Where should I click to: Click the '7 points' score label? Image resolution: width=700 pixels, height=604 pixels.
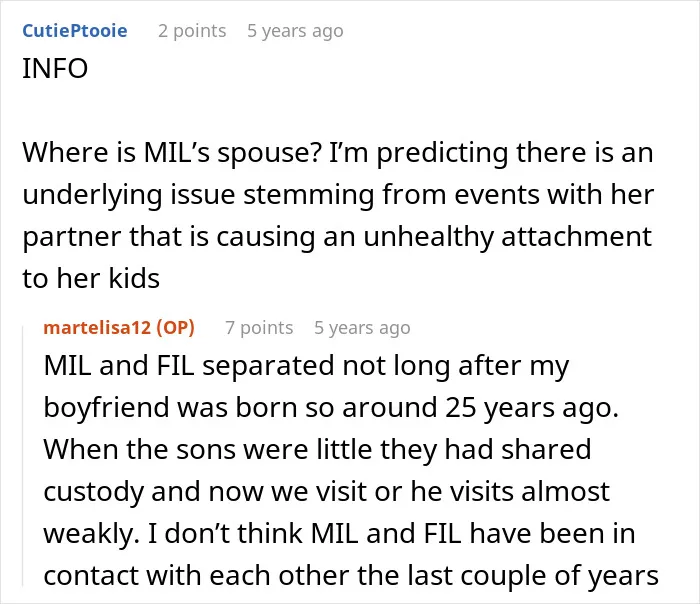click(x=259, y=328)
